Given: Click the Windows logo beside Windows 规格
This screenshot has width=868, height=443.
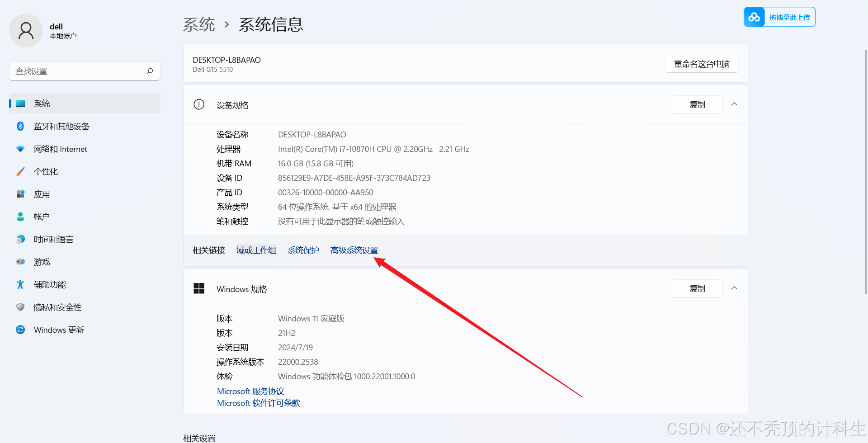Looking at the screenshot, I should coord(199,288).
